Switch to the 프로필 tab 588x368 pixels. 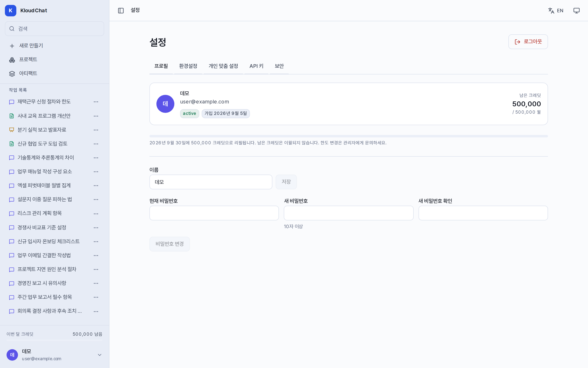(x=161, y=66)
